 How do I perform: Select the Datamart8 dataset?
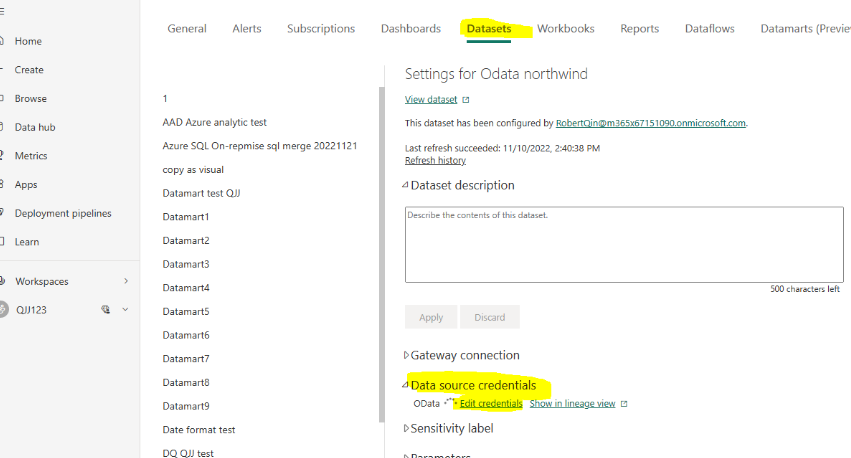pos(186,383)
